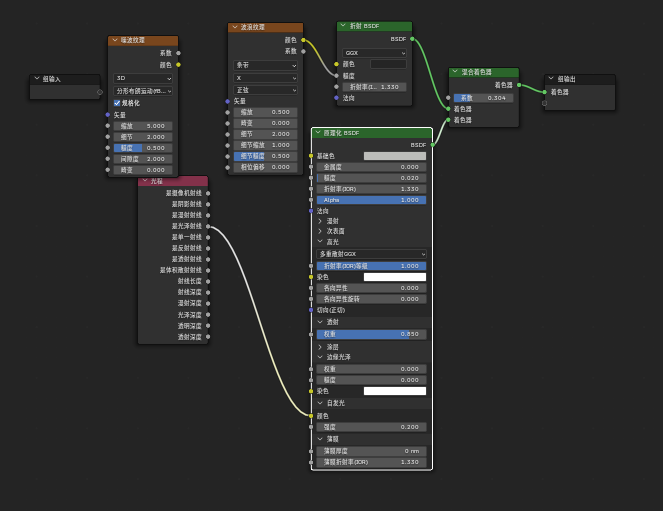This screenshot has width=663, height=511.
Task: Collapse the 透射 panel in 原理化 BSDF
Action: pos(320,322)
